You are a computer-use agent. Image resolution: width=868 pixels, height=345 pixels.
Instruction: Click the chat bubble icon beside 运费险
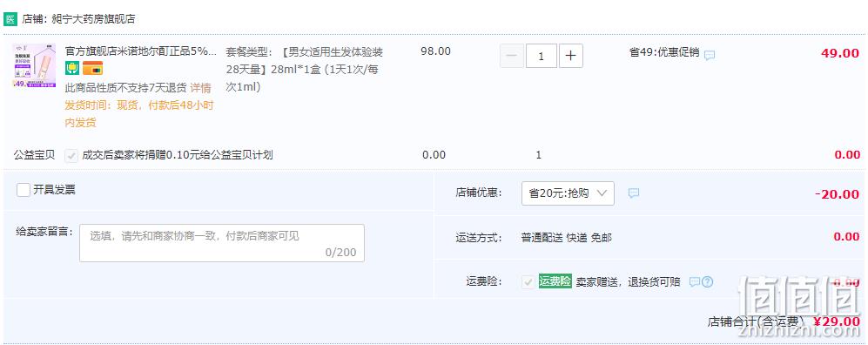(694, 282)
